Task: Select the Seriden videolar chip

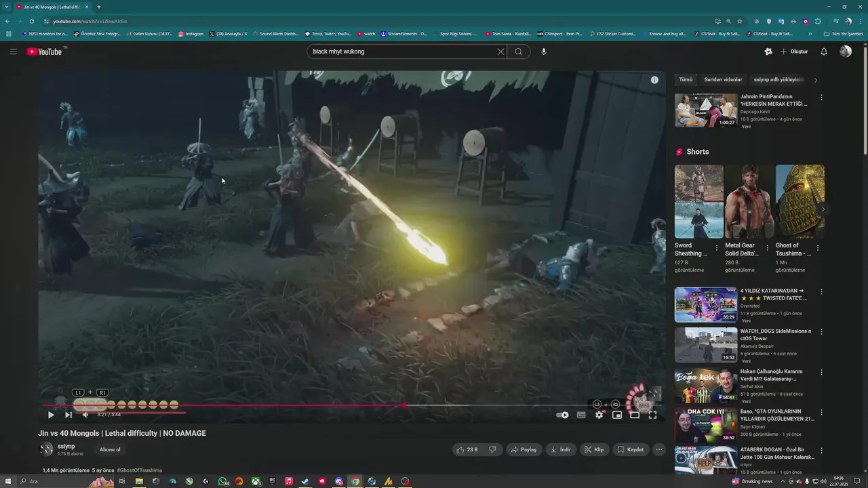Action: click(723, 80)
